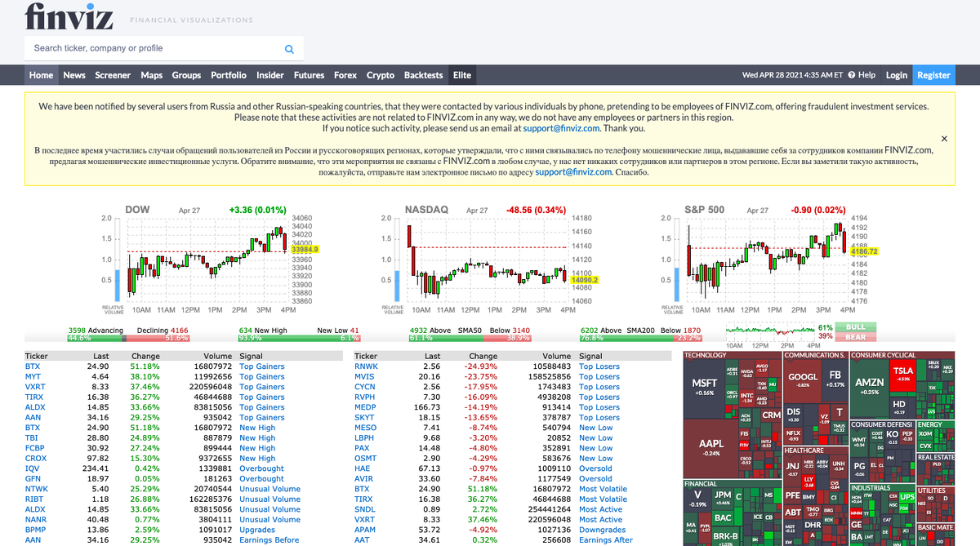Click the green BULL indicator

coord(855,327)
